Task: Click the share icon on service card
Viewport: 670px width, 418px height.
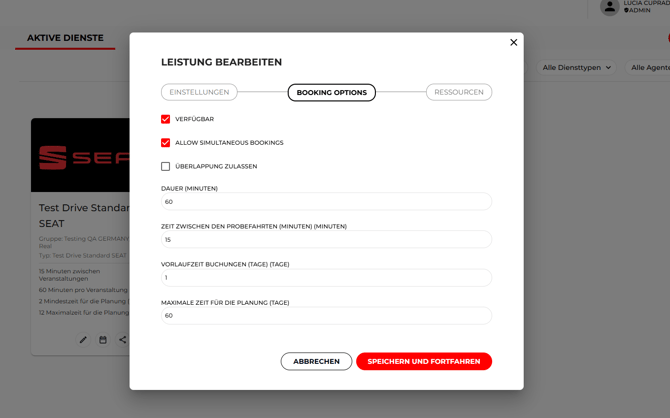Action: (123, 340)
